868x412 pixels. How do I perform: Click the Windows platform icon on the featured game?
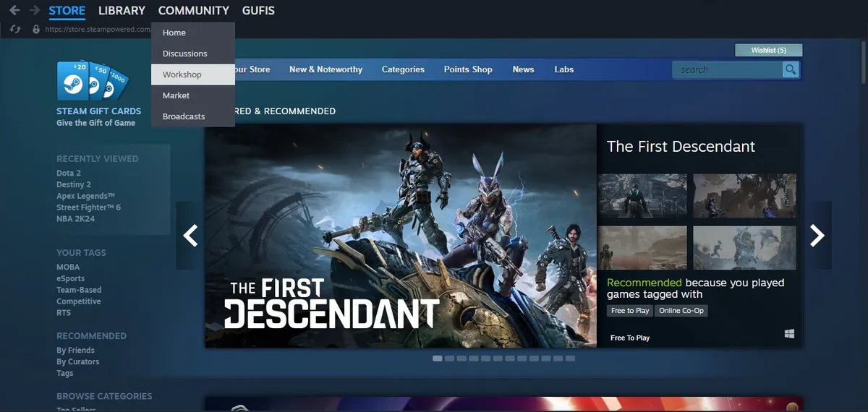point(789,333)
